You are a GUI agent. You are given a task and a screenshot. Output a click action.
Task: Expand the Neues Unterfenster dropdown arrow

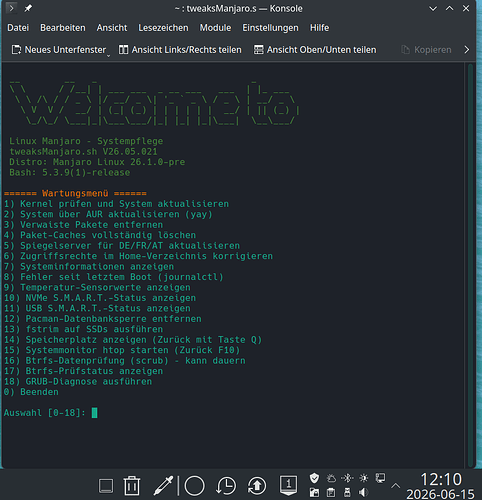tap(108, 56)
